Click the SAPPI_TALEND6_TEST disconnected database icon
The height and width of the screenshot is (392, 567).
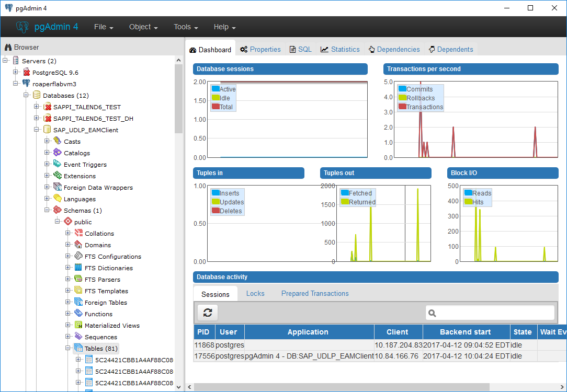coord(47,107)
